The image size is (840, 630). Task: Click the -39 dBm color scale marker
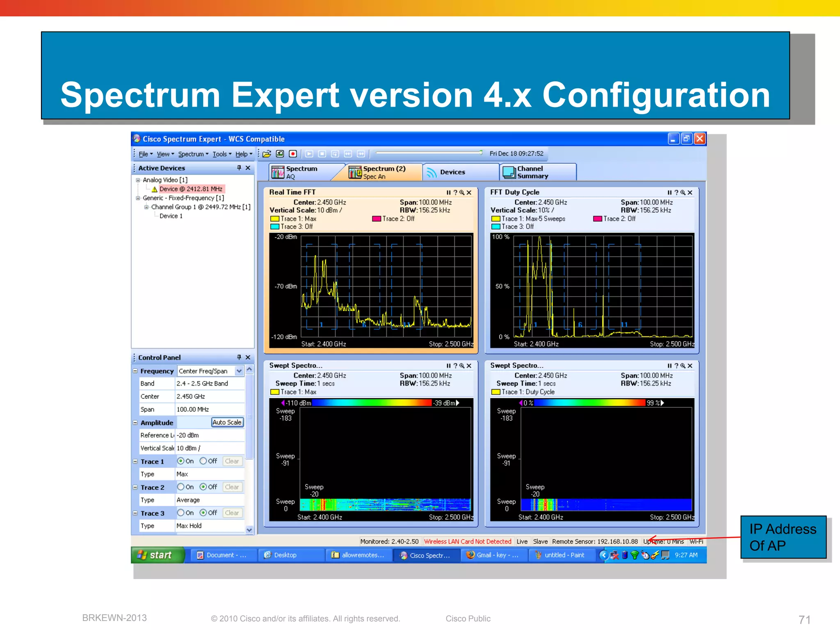pos(458,403)
